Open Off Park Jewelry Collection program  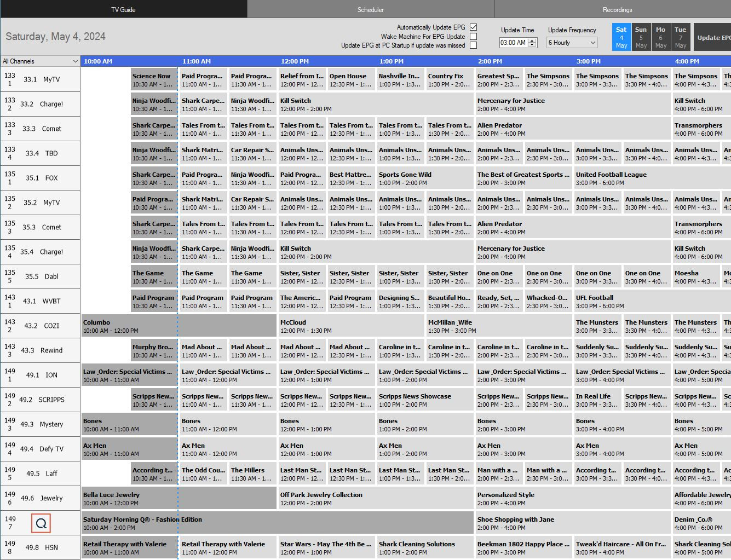point(376,498)
